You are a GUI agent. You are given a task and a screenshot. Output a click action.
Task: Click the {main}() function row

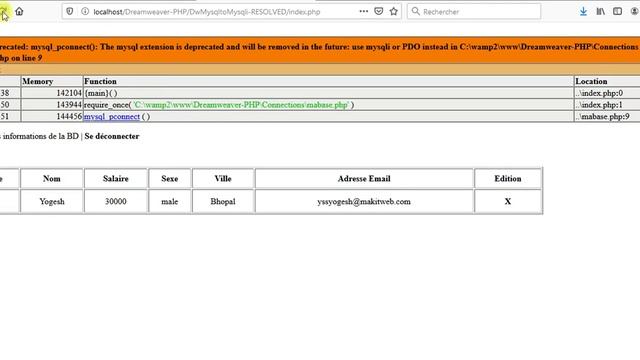(329, 93)
